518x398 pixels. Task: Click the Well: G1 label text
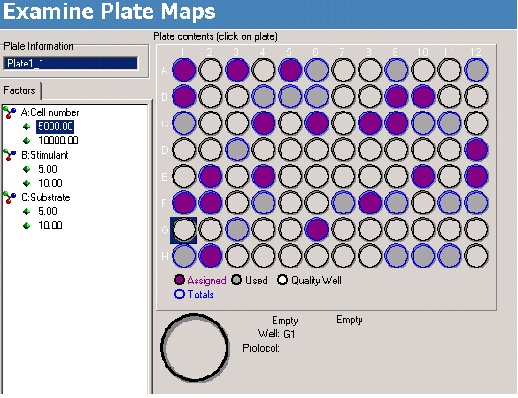click(x=276, y=334)
